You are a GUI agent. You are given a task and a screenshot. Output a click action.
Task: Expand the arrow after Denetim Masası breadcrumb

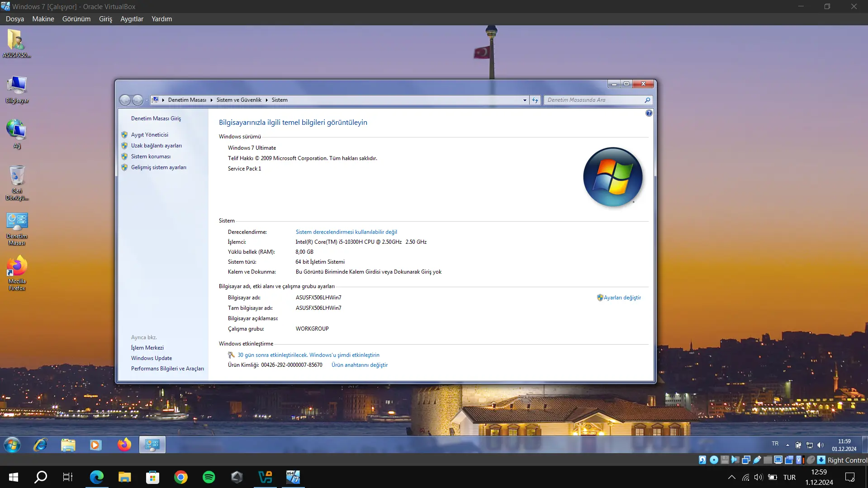211,100
